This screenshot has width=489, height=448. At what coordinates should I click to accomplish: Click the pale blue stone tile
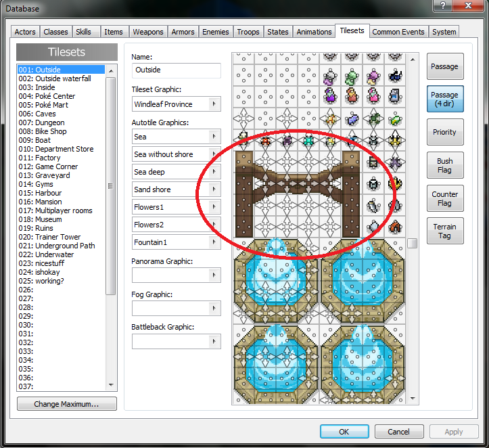373,227
